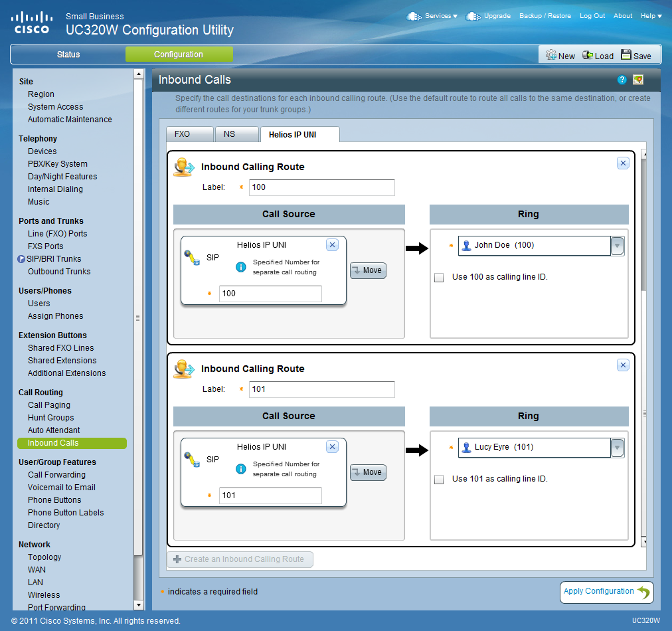Click the blue help question mark icon
Image resolution: width=672 pixels, height=631 pixels.
(622, 80)
